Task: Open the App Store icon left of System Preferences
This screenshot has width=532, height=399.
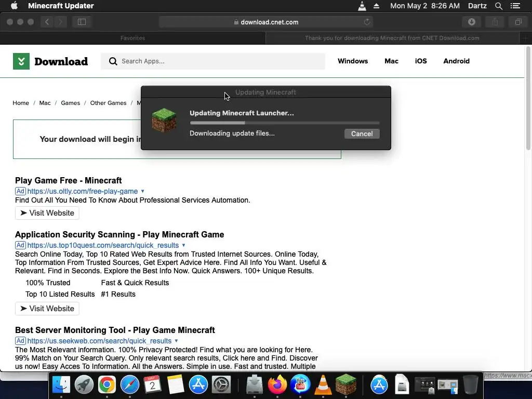Action: coord(198,385)
